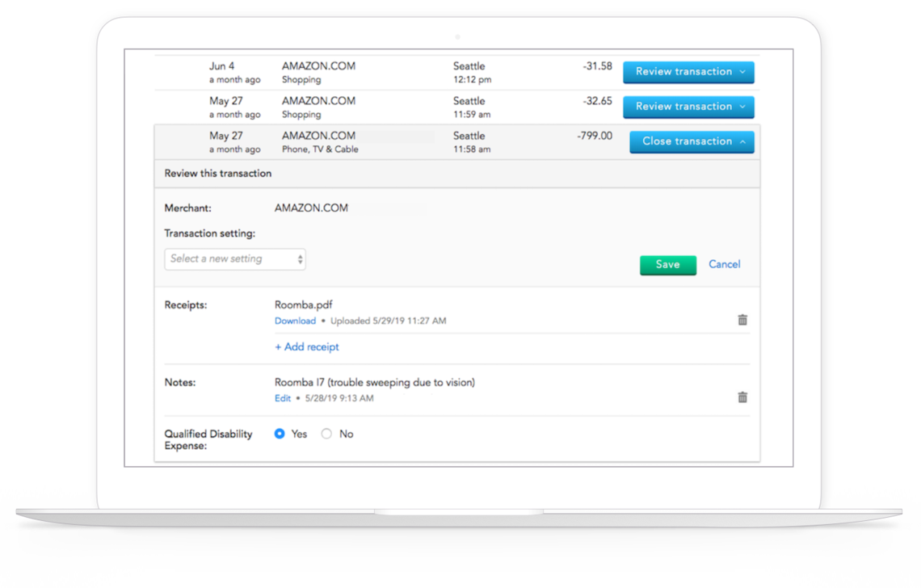Add a new receipt to the transaction

pyautogui.click(x=306, y=346)
